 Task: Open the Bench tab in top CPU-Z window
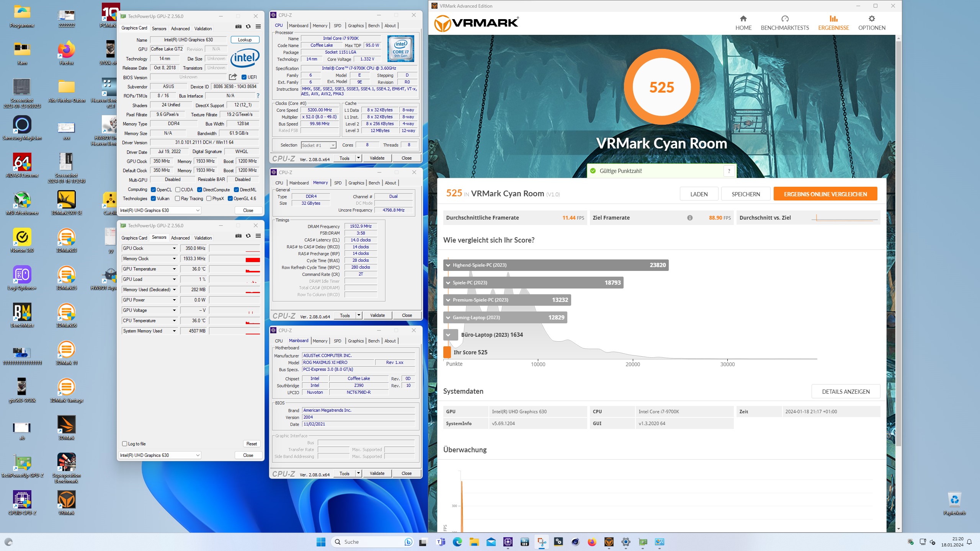pyautogui.click(x=374, y=26)
